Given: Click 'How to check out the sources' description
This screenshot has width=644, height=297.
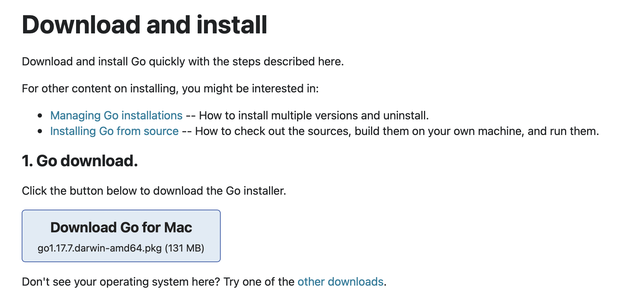Looking at the screenshot, I should coord(397,131).
